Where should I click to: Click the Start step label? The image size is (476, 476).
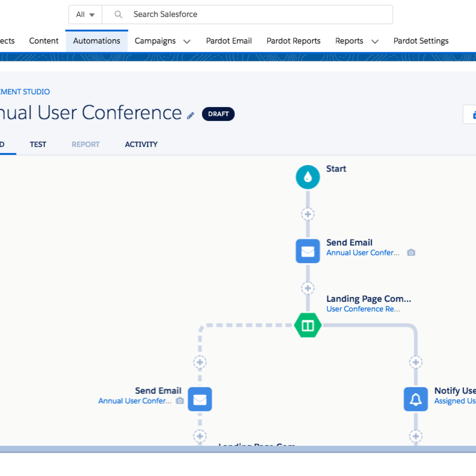point(336,169)
